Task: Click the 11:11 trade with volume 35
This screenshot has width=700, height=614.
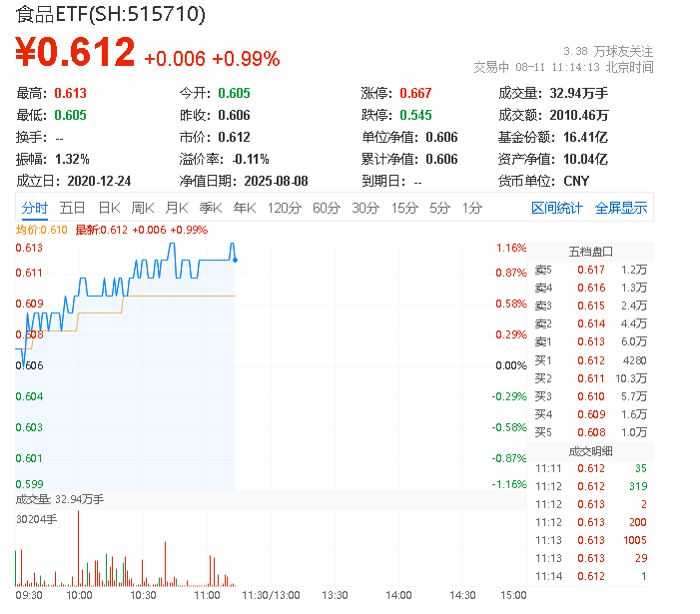Action: (x=591, y=468)
